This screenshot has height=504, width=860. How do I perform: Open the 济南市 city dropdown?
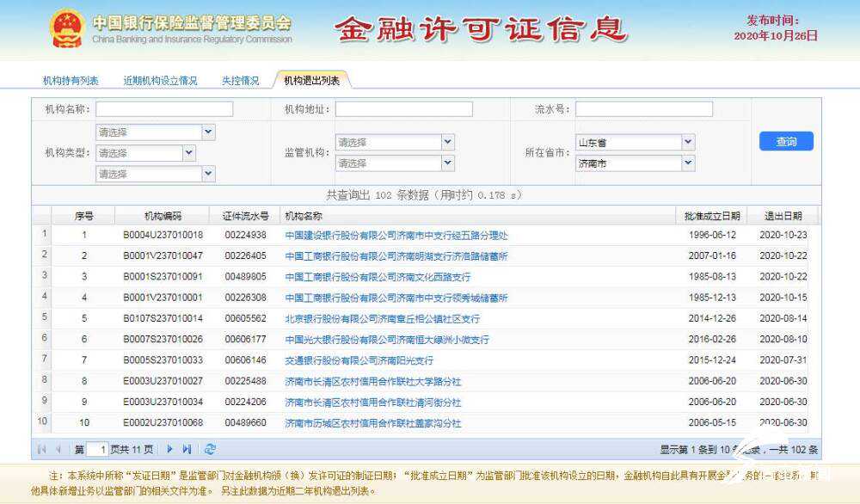click(687, 163)
